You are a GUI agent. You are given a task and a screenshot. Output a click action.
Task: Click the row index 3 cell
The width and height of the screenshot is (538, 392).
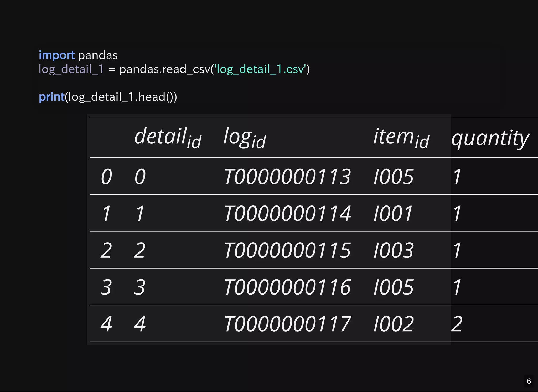(106, 287)
